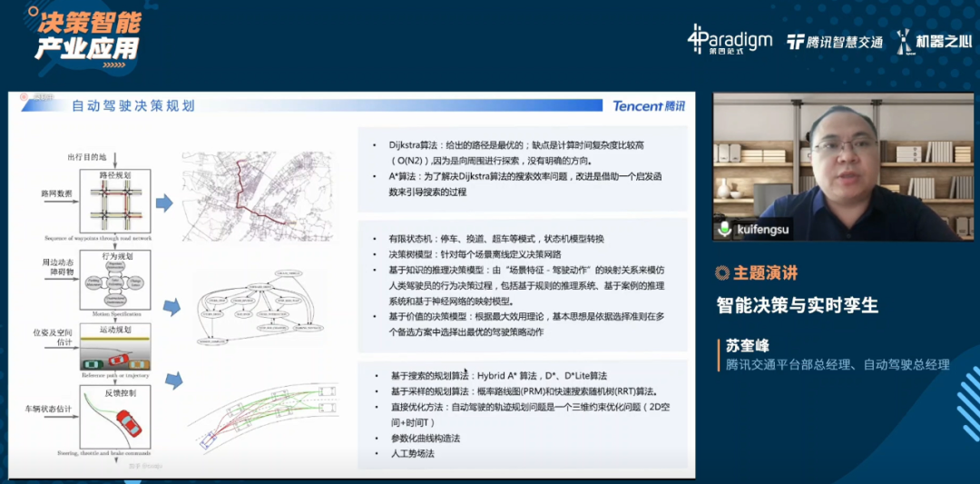Click the talk title 智能决策与实时孪生
980x484 pixels.
pos(798,305)
